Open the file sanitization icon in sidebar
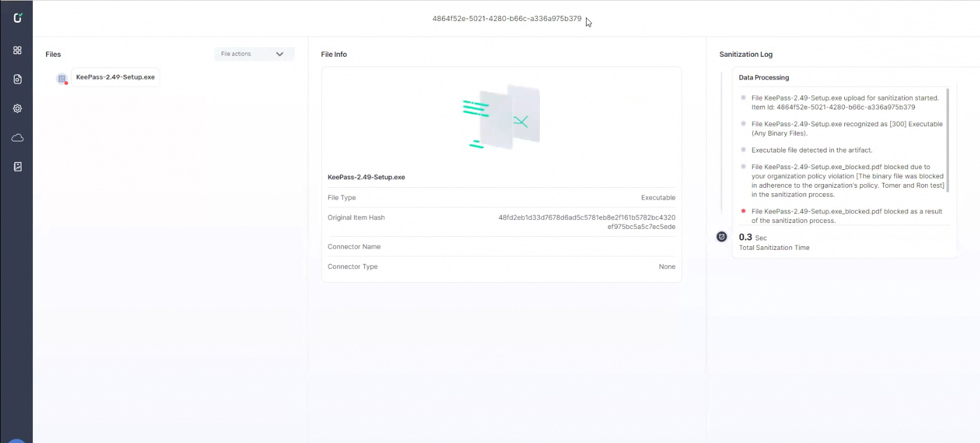980x443 pixels. 17,79
